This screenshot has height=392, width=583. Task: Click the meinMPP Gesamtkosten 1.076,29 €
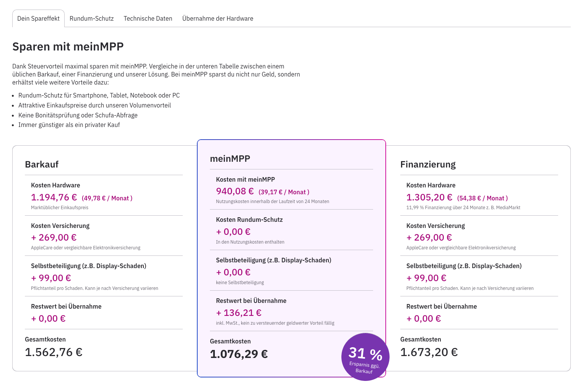239,354
